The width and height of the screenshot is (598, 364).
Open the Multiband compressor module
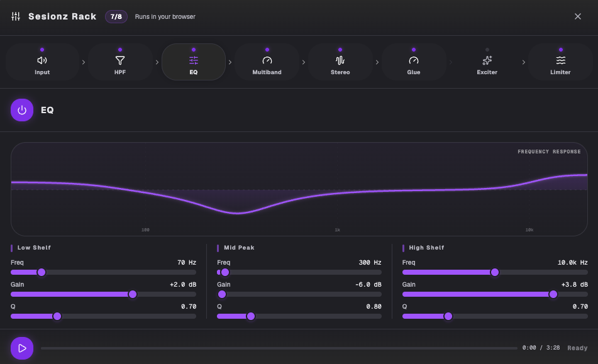[267, 62]
